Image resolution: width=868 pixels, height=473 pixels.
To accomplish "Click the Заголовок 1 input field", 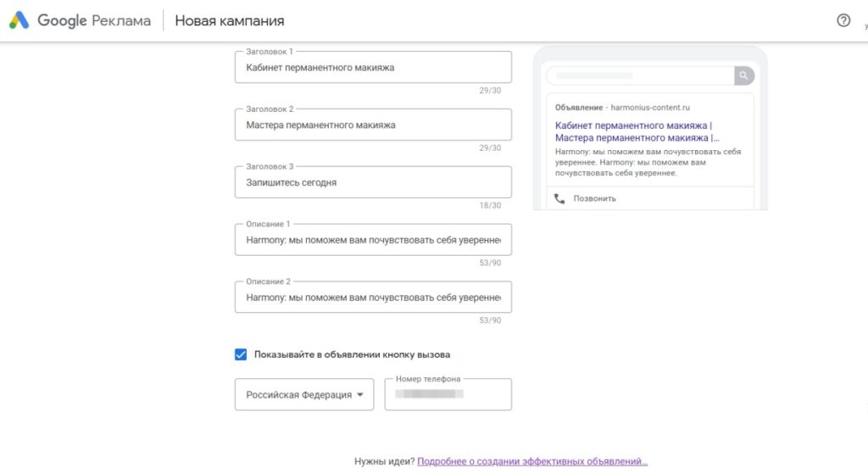I will tap(373, 67).
